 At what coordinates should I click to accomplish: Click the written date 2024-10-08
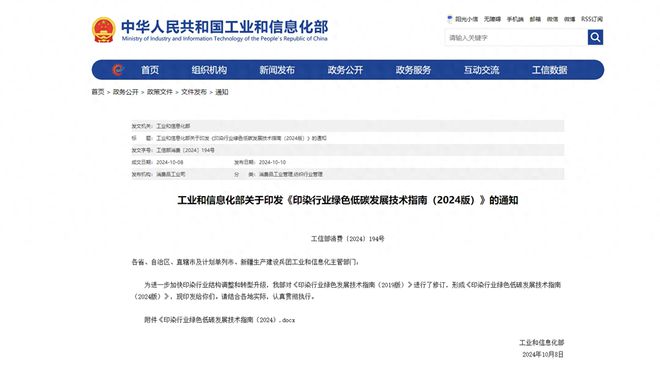click(170, 162)
